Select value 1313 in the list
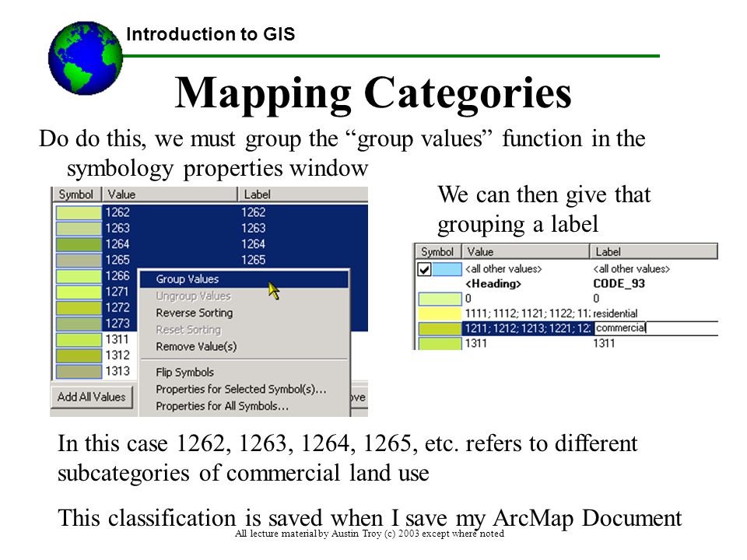747x560 pixels. (117, 371)
